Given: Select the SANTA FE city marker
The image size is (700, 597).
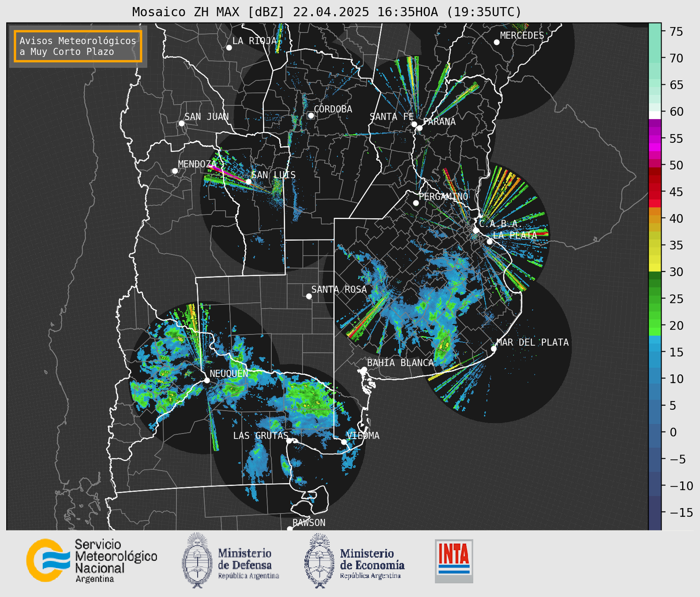Looking at the screenshot, I should pos(414,124).
